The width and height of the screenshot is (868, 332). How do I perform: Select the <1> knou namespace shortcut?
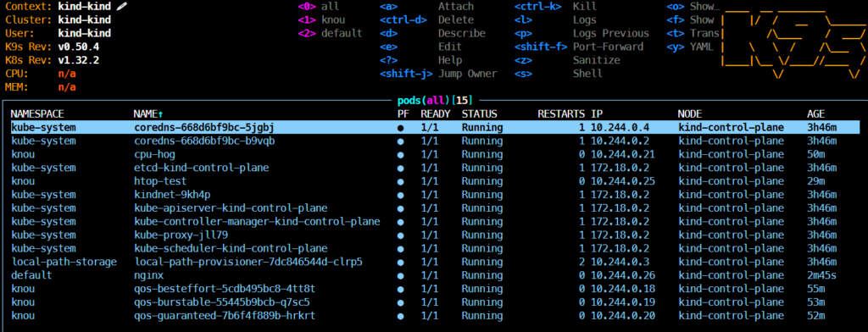tap(321, 20)
